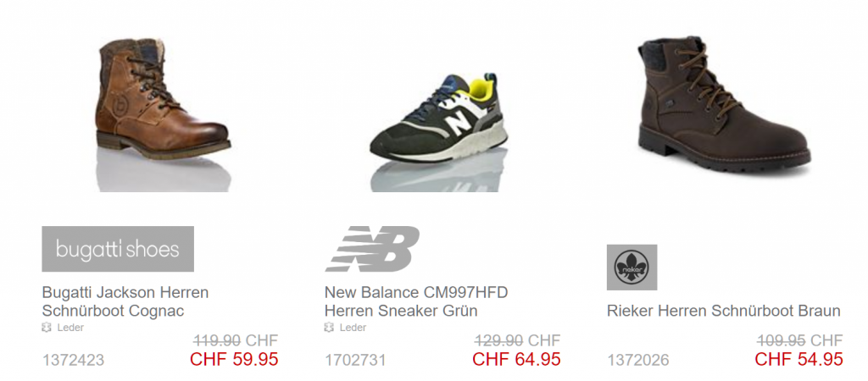Image resolution: width=868 pixels, height=381 pixels.
Task: Open New Balance CM997HFD Herren Sneaker title
Action: pos(416,301)
